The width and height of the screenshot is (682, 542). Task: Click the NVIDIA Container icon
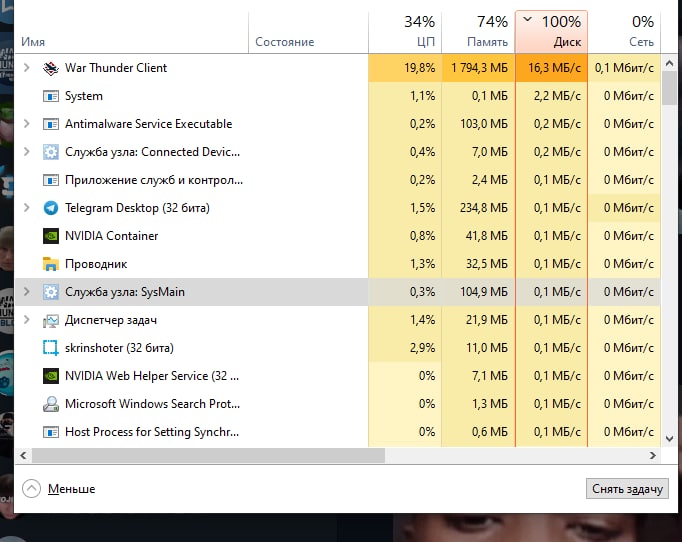51,236
